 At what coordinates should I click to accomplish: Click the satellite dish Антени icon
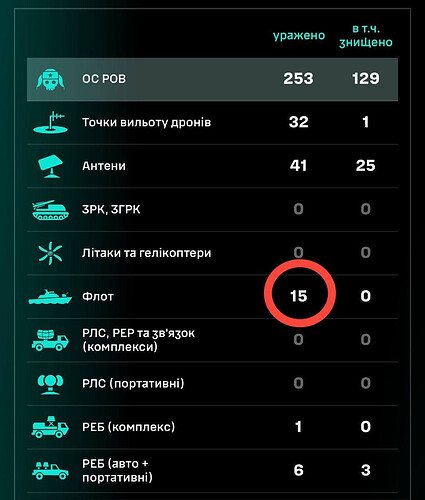pos(50,166)
